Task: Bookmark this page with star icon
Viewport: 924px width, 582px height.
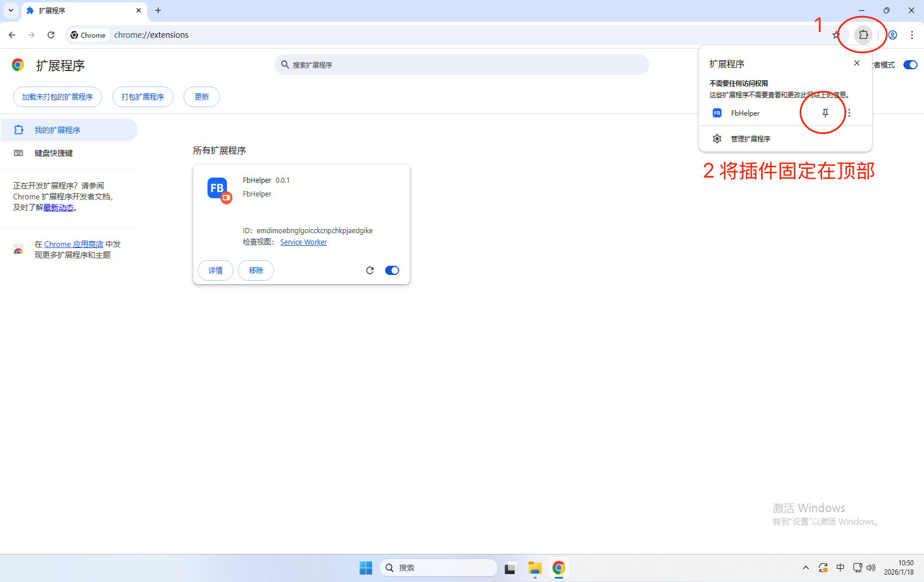Action: (x=836, y=35)
